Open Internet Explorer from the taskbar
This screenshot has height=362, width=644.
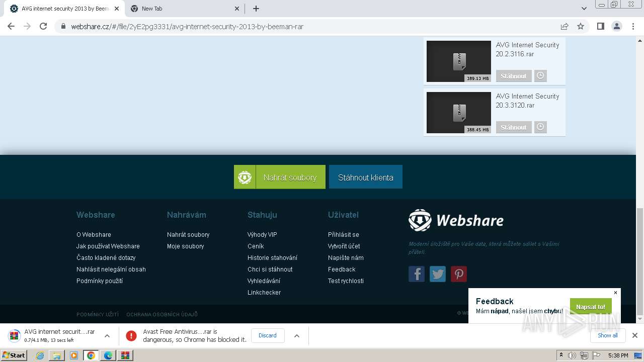tap(40, 355)
